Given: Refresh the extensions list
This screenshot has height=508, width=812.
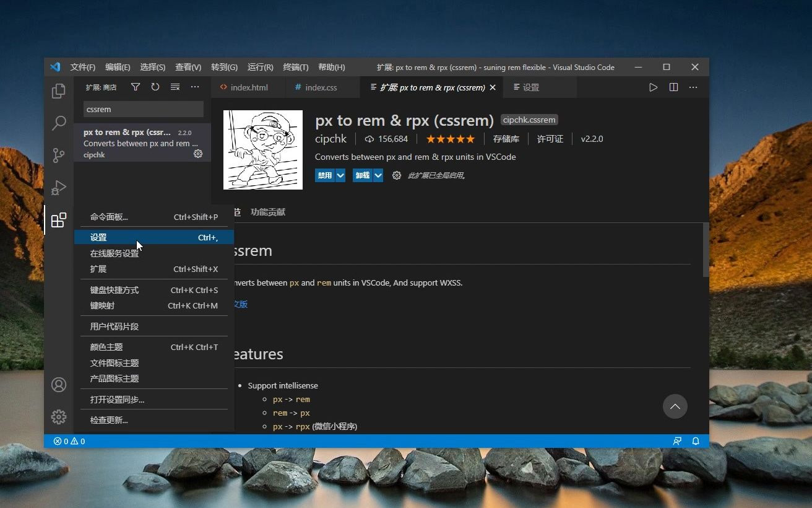Looking at the screenshot, I should tap(155, 87).
